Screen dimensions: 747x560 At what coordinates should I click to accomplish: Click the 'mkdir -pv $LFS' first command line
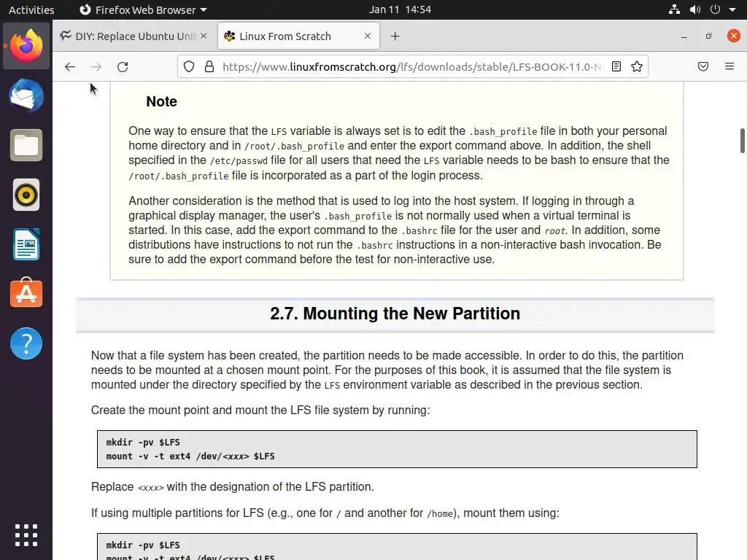point(143,443)
